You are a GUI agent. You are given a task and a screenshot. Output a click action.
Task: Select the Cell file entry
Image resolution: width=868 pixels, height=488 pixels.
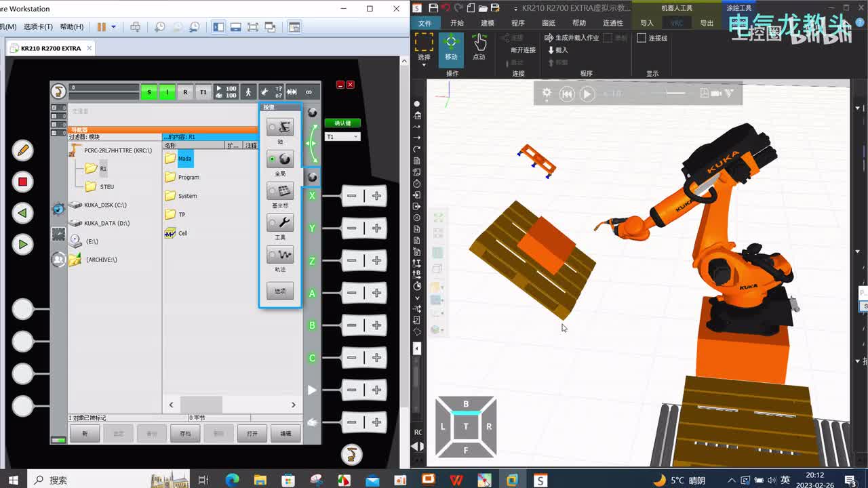click(176, 233)
